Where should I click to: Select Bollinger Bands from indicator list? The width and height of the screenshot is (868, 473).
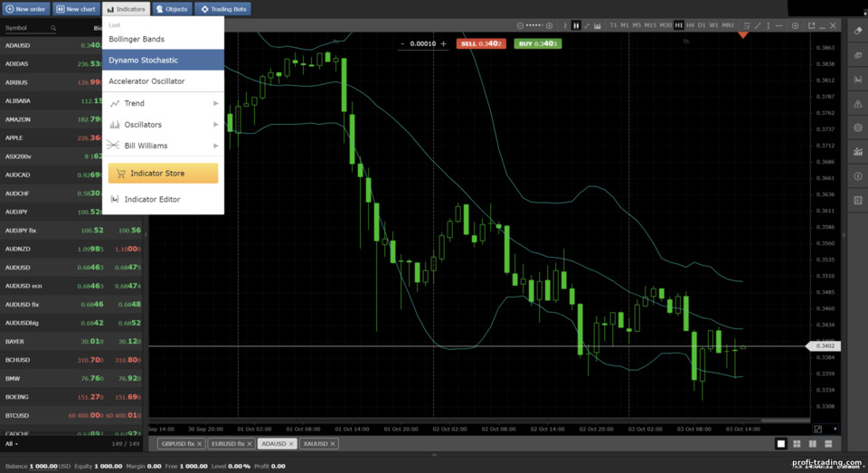point(164,39)
